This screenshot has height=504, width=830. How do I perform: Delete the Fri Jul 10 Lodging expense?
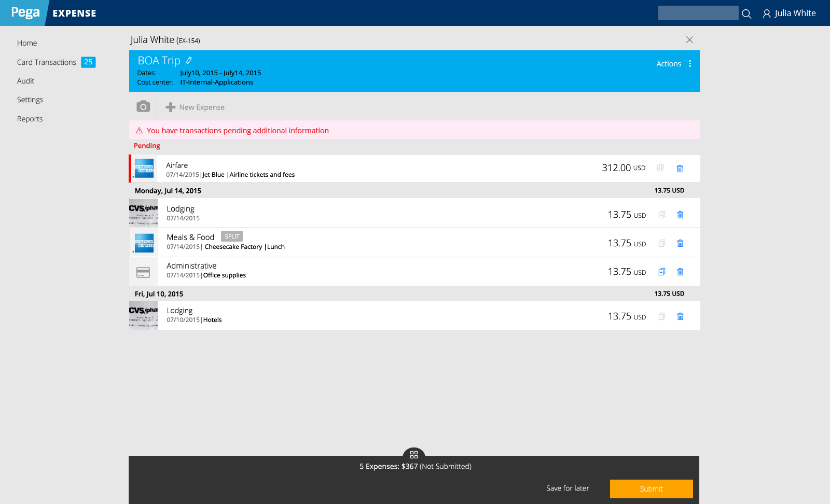(x=680, y=317)
